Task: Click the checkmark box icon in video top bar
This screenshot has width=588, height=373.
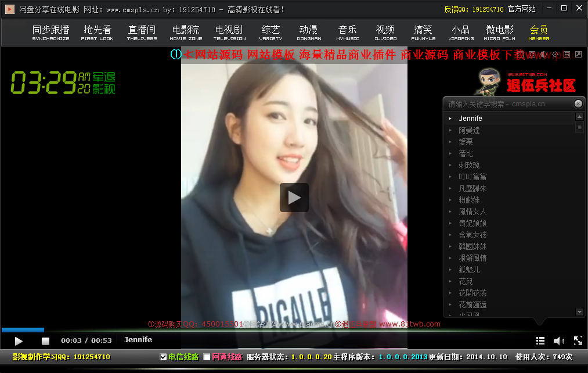Action: click(x=532, y=55)
